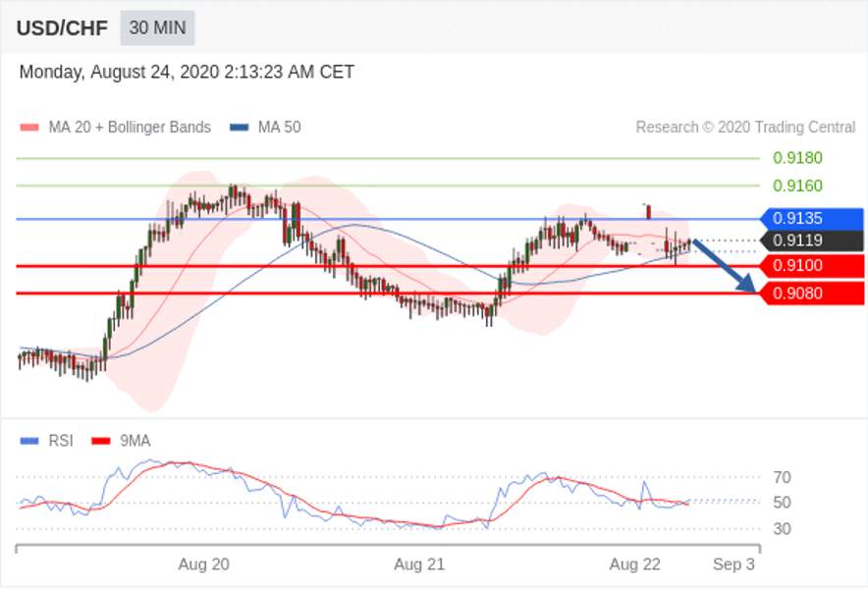Select the red 0.9100 support tag

click(811, 266)
